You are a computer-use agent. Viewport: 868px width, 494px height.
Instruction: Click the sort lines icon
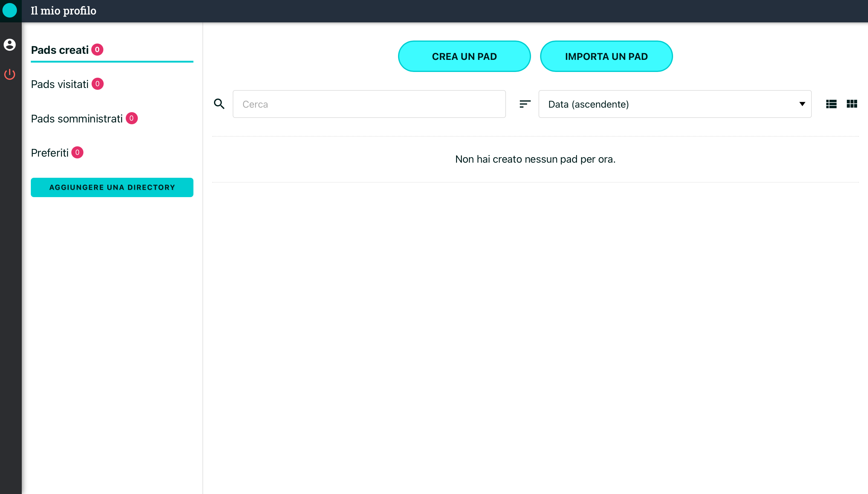pyautogui.click(x=525, y=104)
